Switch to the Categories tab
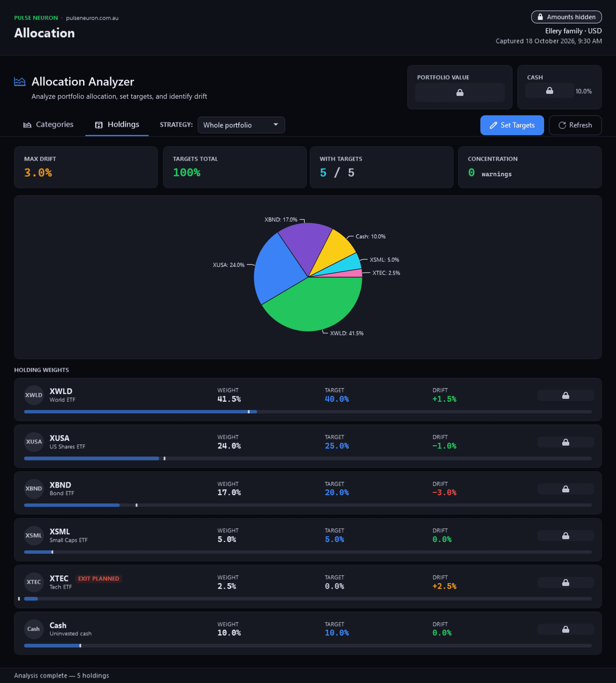This screenshot has height=683, width=616. 49,125
